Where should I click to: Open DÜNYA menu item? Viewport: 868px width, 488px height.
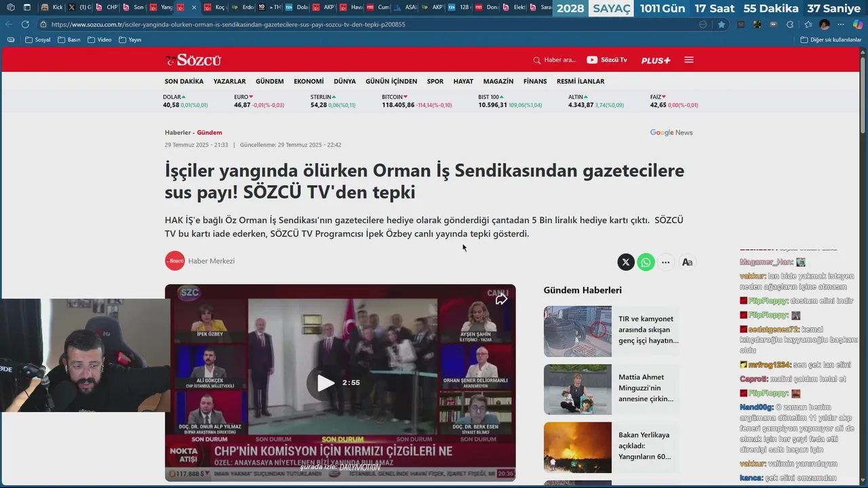pyautogui.click(x=344, y=81)
